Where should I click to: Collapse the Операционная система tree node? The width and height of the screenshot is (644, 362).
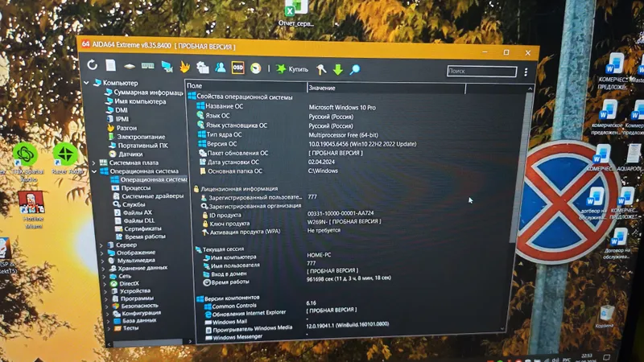(x=94, y=171)
